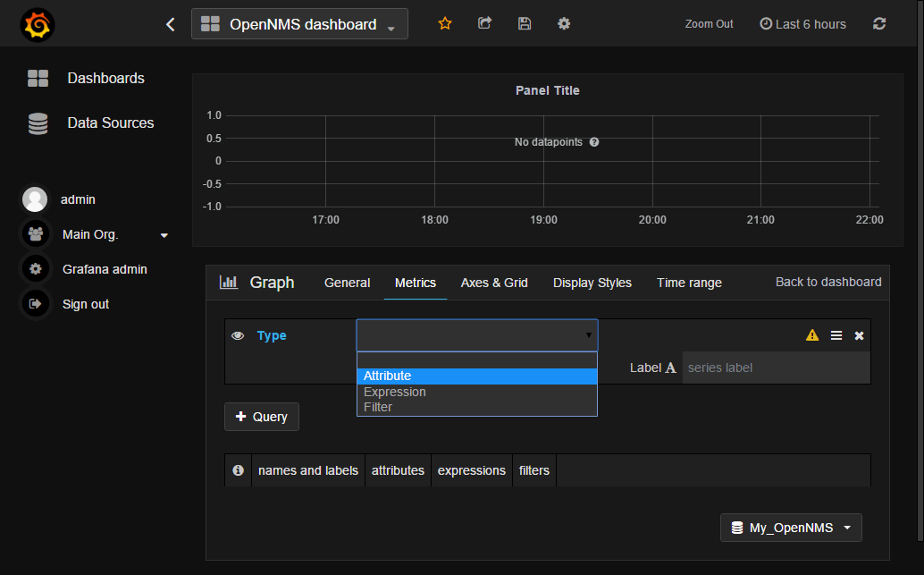
Task: Click the Data Sources database icon
Action: click(38, 123)
